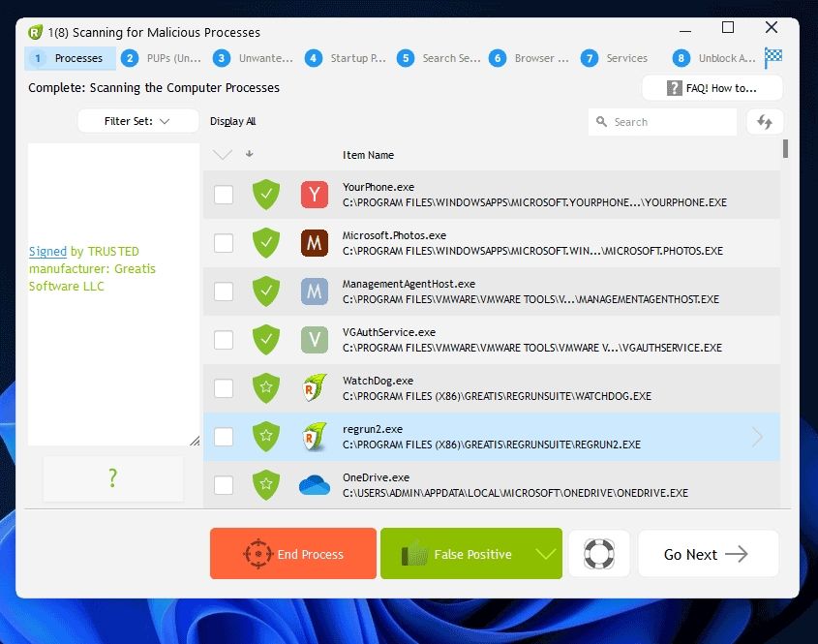Open the select-all chevron in list header

click(223, 155)
